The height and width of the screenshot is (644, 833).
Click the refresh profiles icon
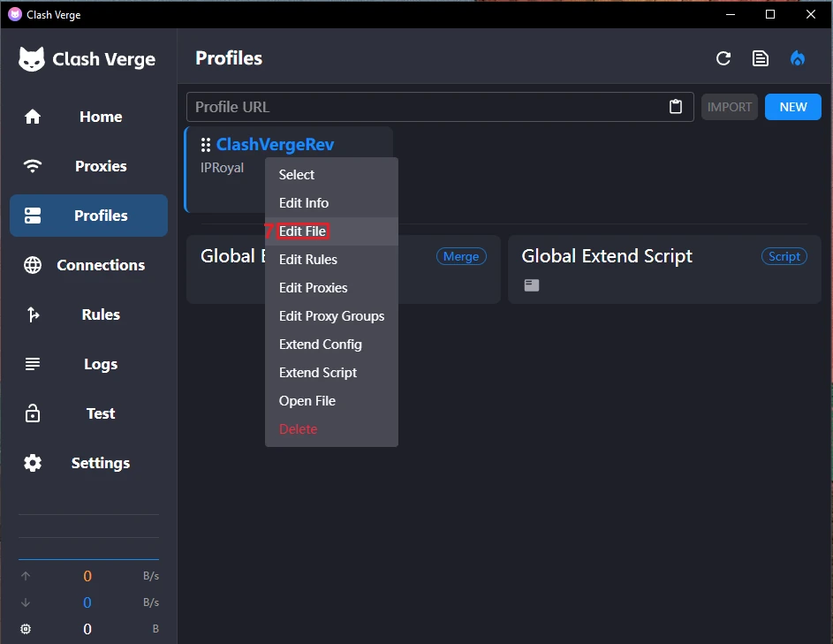[x=723, y=58]
